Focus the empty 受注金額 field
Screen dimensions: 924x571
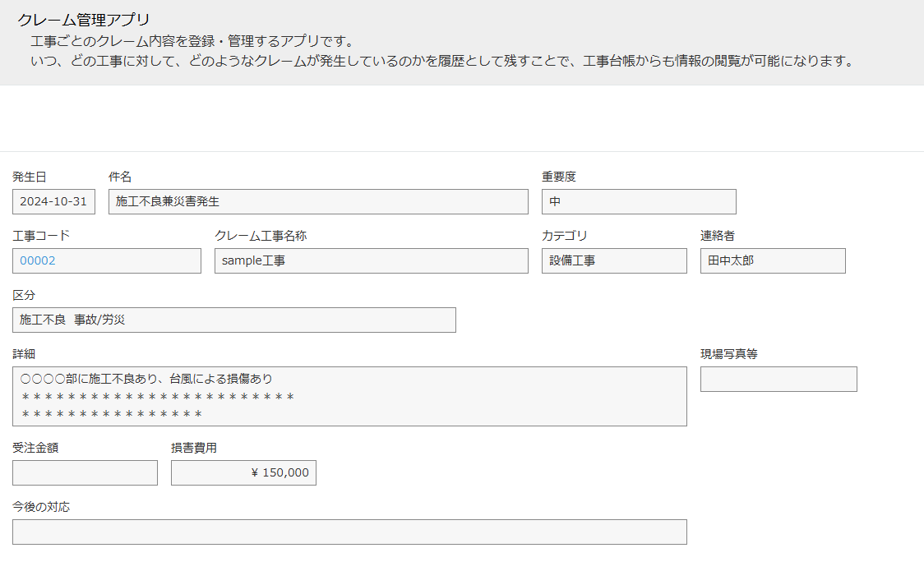tap(85, 472)
